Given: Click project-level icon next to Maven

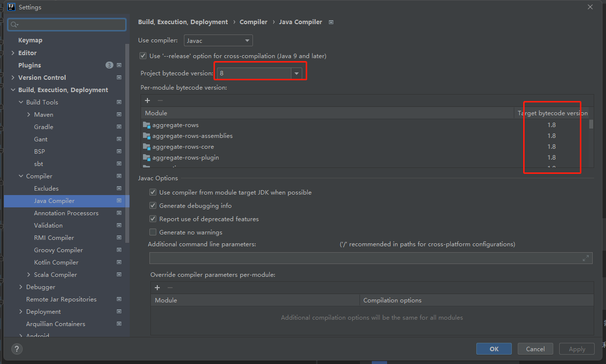Looking at the screenshot, I should click(x=119, y=114).
